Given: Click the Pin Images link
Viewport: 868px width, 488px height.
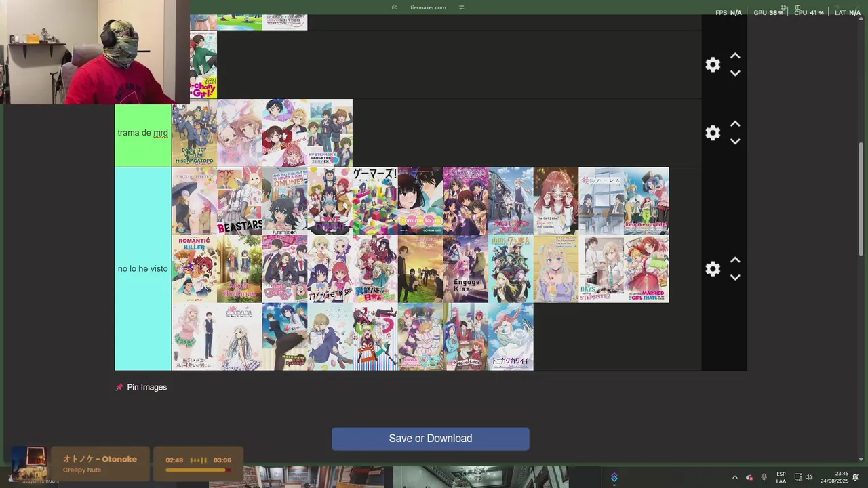Looking at the screenshot, I should 146,387.
